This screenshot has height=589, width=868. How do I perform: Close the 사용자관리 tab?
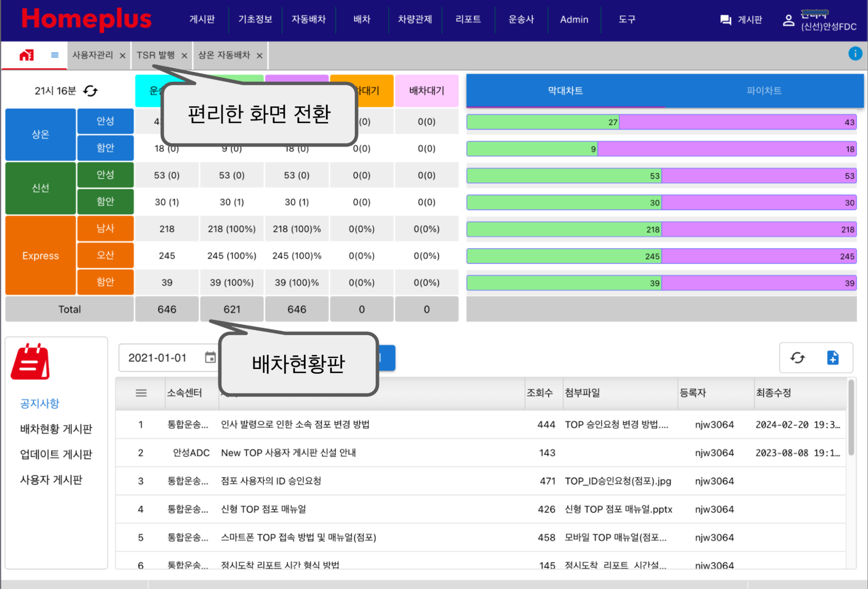point(122,56)
